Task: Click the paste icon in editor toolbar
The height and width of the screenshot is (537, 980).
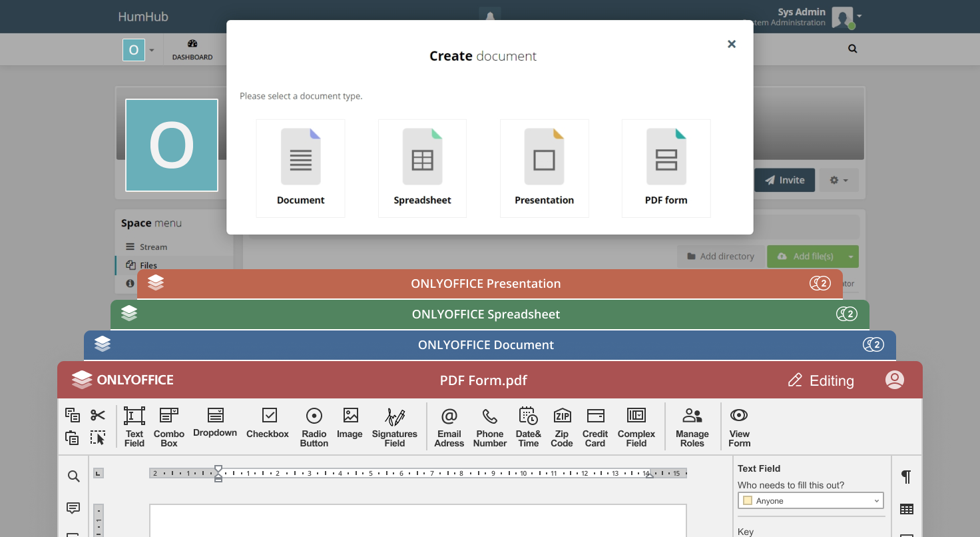Action: tap(73, 438)
